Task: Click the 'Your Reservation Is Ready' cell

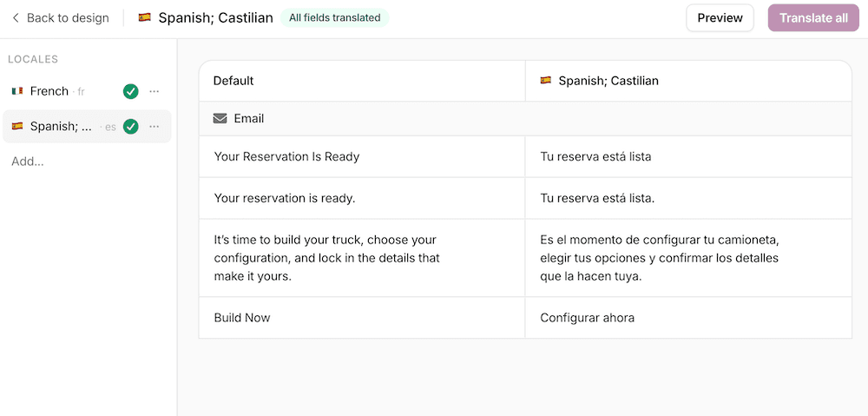Action: click(x=362, y=157)
